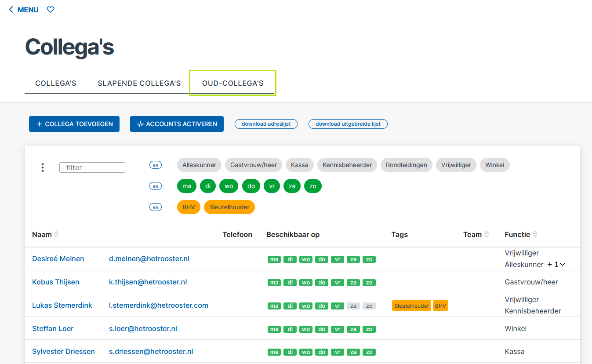The height and width of the screenshot is (364, 592).
Task: Toggle the zo day filter
Action: 313,186
